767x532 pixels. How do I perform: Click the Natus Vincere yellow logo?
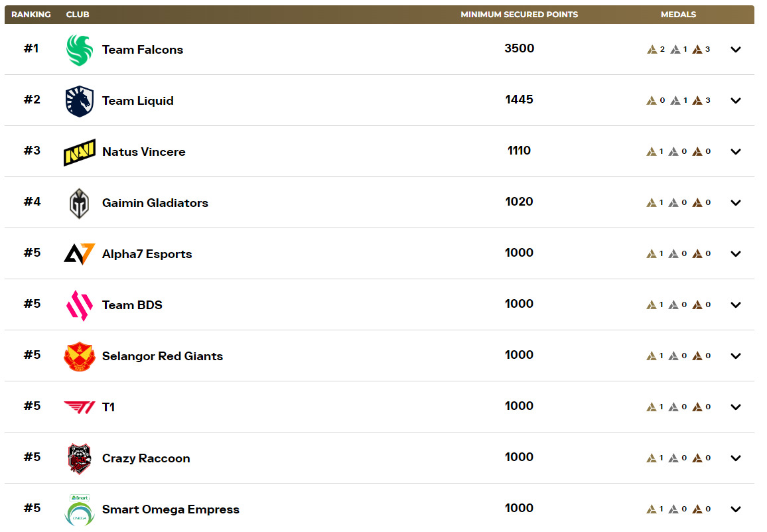(80, 152)
